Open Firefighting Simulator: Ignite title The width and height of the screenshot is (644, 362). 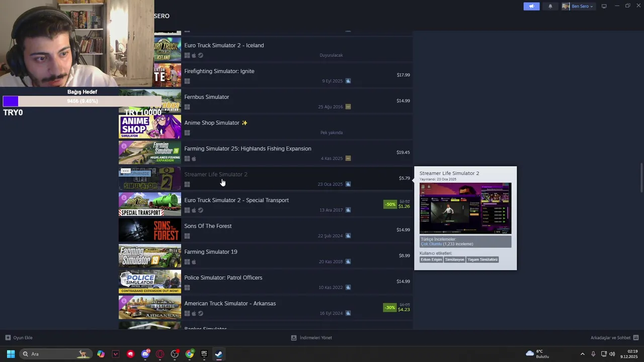click(219, 71)
